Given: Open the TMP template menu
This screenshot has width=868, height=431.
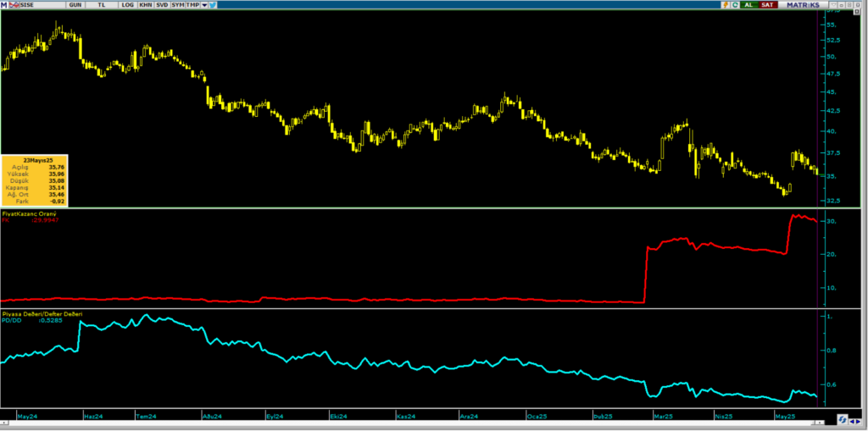Looking at the screenshot, I should pos(192,5).
